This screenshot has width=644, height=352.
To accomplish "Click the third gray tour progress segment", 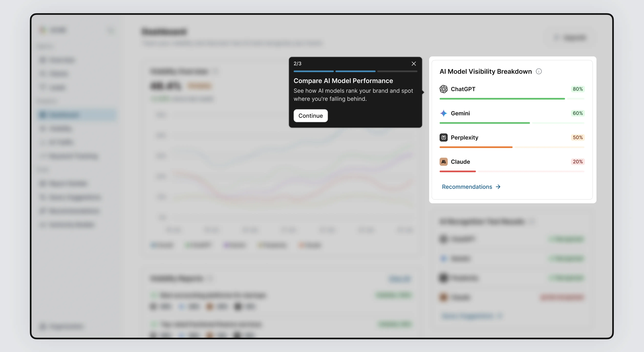I will [x=397, y=71].
